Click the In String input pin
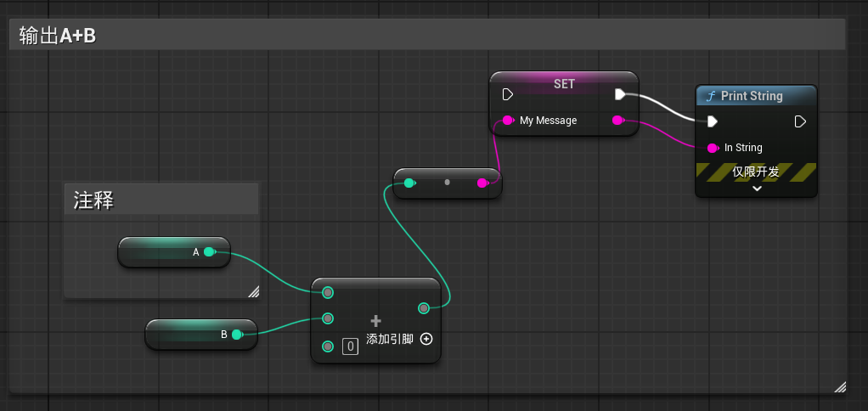The height and width of the screenshot is (411, 868). (713, 148)
